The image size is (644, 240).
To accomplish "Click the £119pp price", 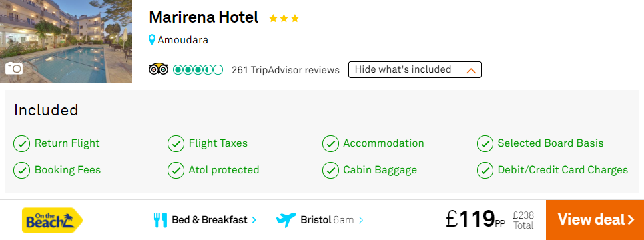I will tap(476, 218).
